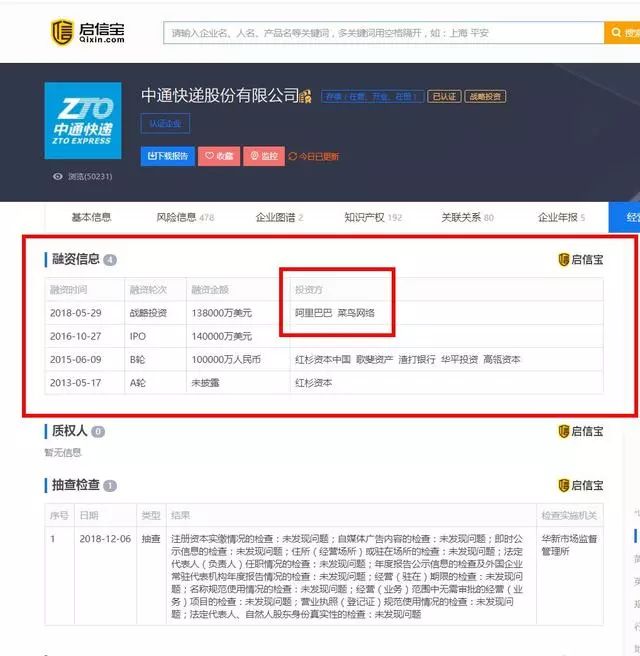Screen dimensions: 640x656
Task: Click the blue status tag beside company name
Action: 372,97
